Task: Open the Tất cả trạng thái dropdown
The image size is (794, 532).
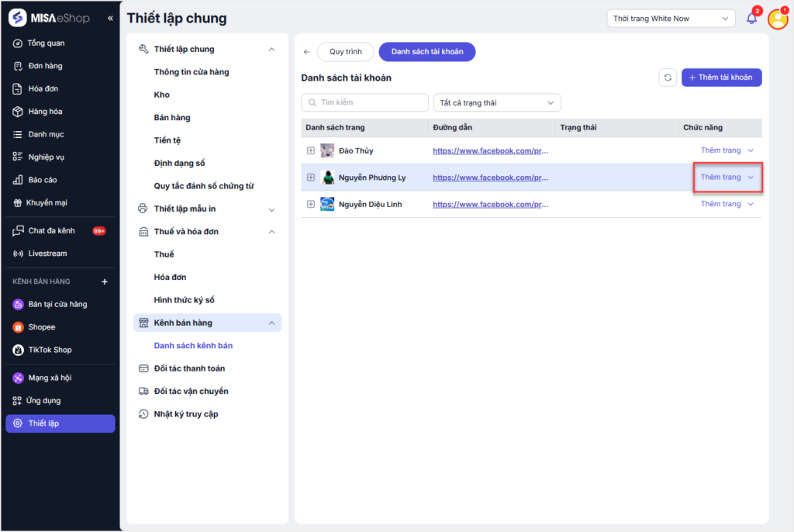Action: (496, 102)
